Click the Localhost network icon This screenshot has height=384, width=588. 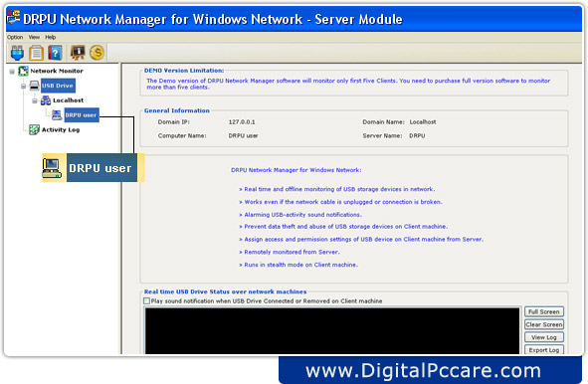[x=46, y=100]
